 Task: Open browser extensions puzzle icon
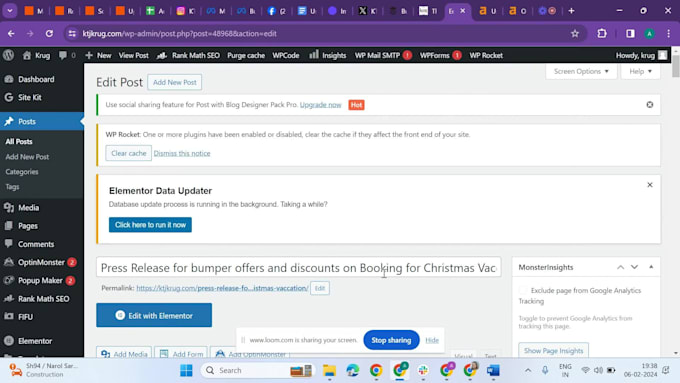602,33
